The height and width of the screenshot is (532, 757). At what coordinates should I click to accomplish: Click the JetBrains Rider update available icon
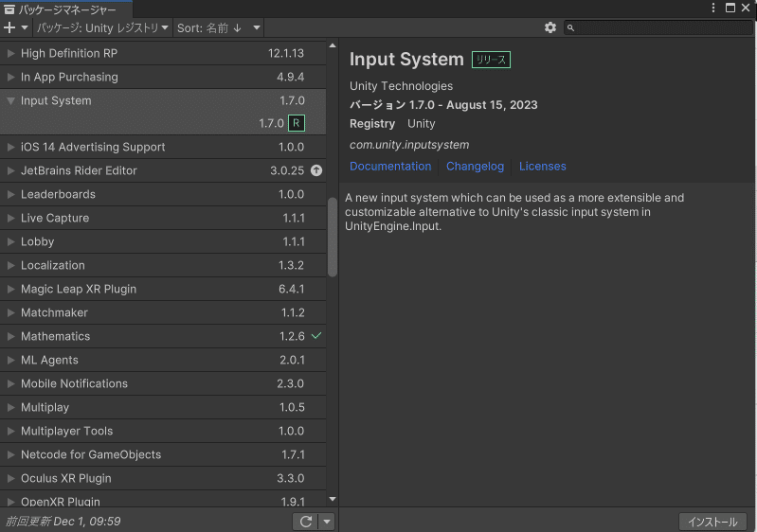point(316,170)
